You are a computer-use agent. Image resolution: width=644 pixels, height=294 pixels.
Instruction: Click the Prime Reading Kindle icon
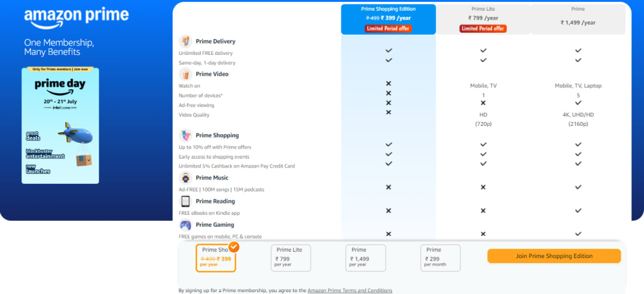point(186,201)
